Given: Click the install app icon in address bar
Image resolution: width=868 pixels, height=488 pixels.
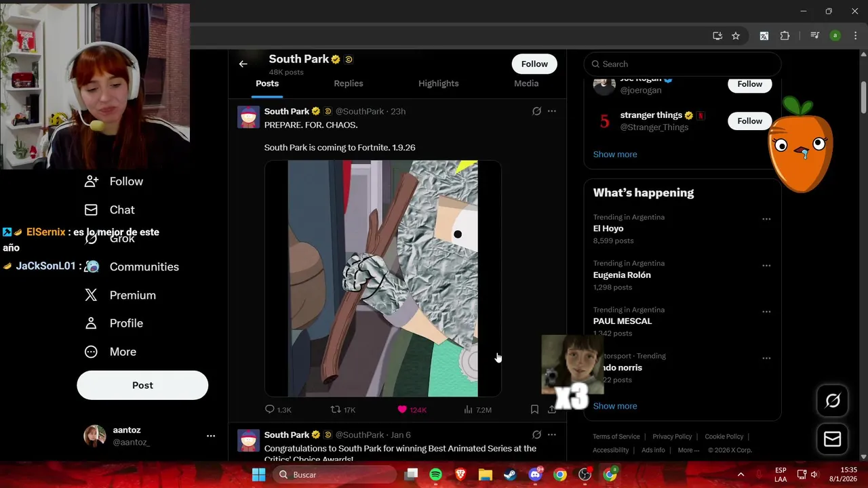Looking at the screenshot, I should click(717, 36).
